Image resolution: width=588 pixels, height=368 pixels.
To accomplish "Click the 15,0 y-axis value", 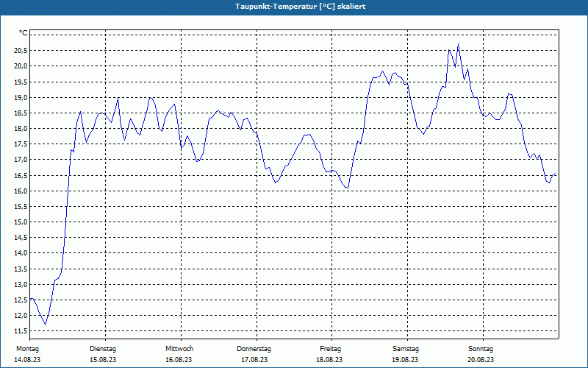I will tap(21, 222).
